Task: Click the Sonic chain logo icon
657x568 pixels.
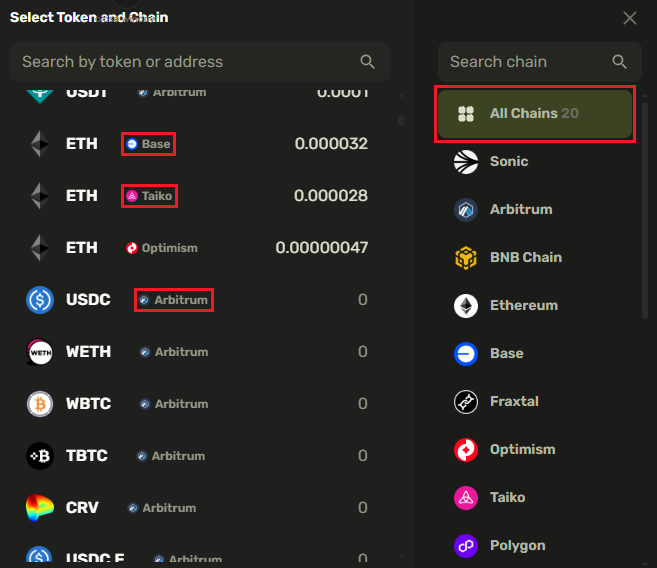Action: [466, 161]
